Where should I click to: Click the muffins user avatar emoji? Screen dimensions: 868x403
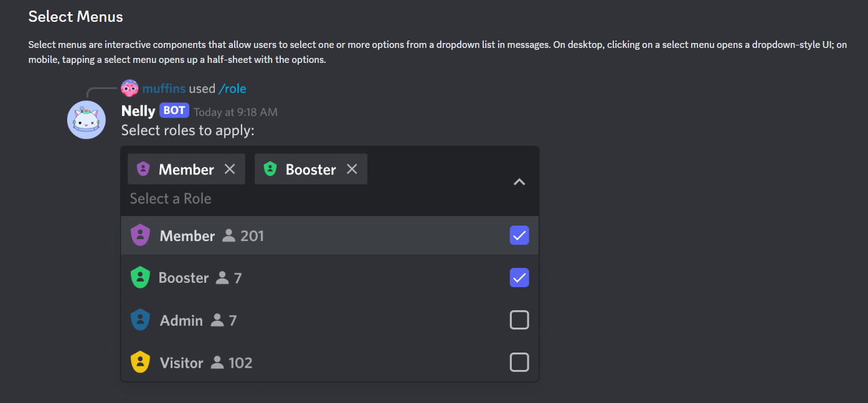[x=130, y=88]
